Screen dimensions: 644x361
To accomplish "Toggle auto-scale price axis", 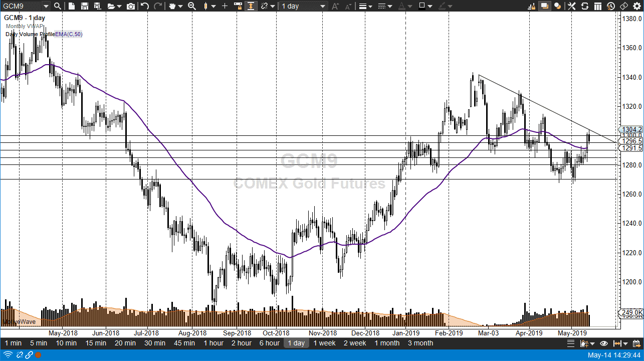I will point(251,6).
